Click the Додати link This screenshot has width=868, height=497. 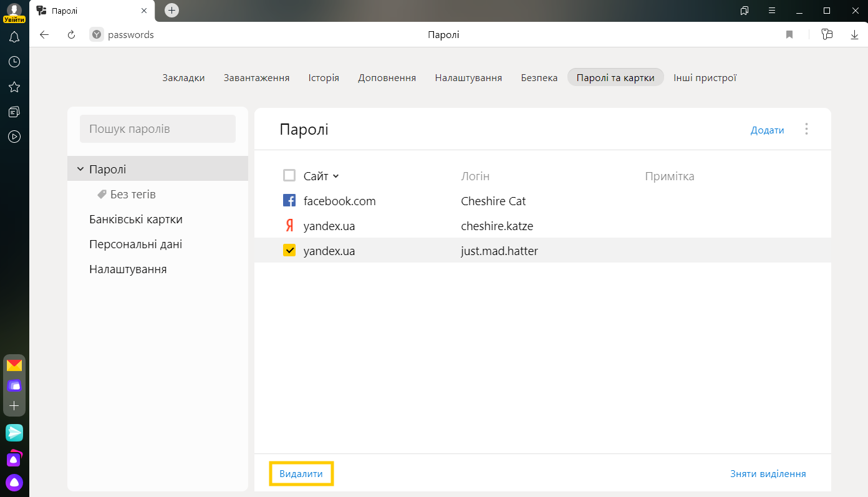coord(768,130)
